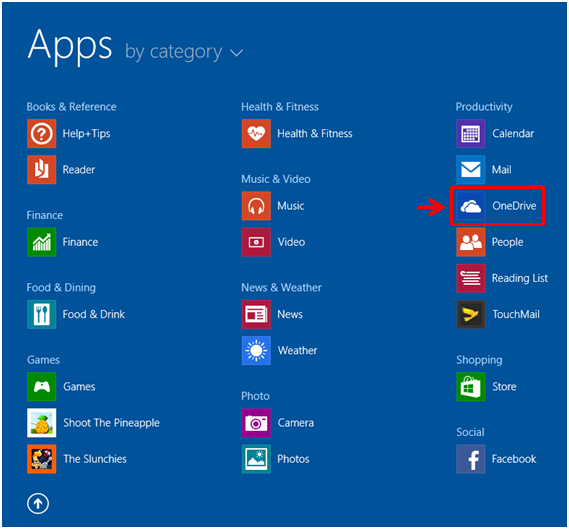Open the Photos app icon
Viewport: 569px width, 529px height.
coord(256,459)
